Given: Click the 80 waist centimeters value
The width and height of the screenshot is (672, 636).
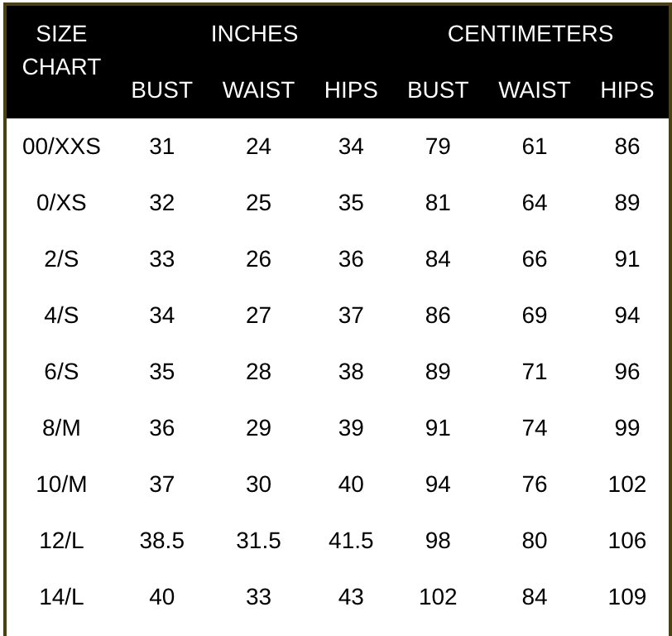Looking at the screenshot, I should [x=535, y=541].
